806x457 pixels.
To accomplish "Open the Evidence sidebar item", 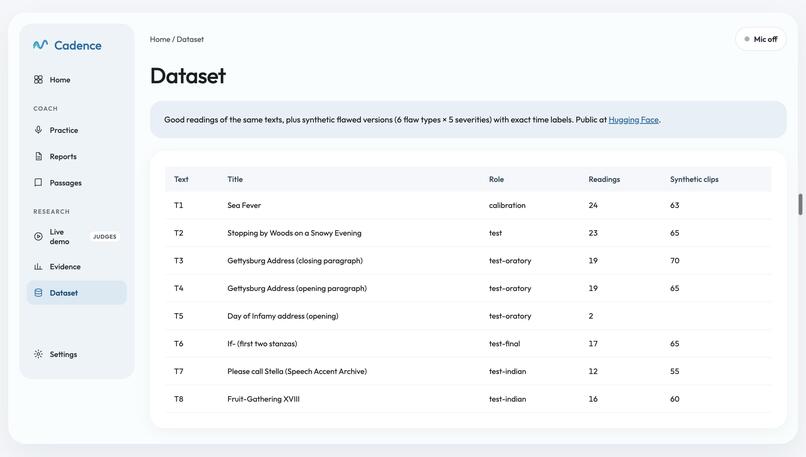I will coord(77,266).
